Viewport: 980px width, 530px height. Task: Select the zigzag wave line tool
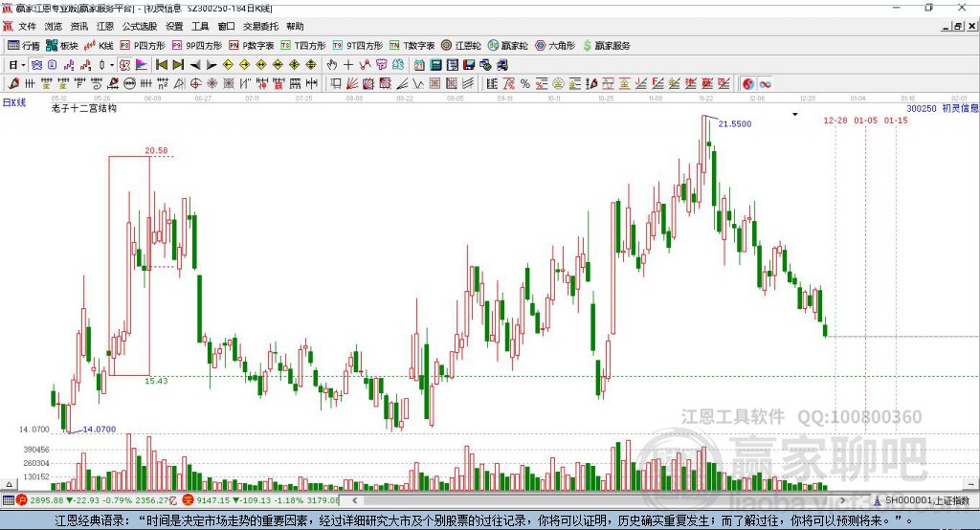[x=417, y=84]
